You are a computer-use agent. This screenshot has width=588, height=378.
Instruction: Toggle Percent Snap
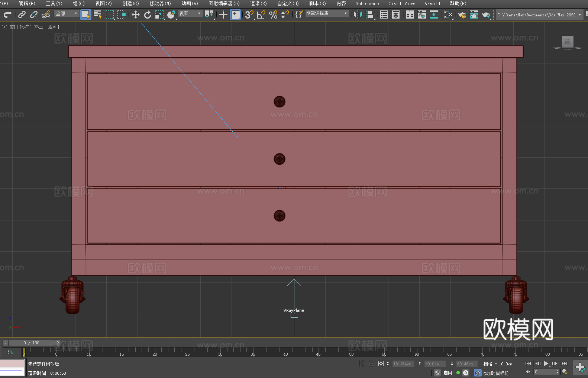click(x=273, y=14)
